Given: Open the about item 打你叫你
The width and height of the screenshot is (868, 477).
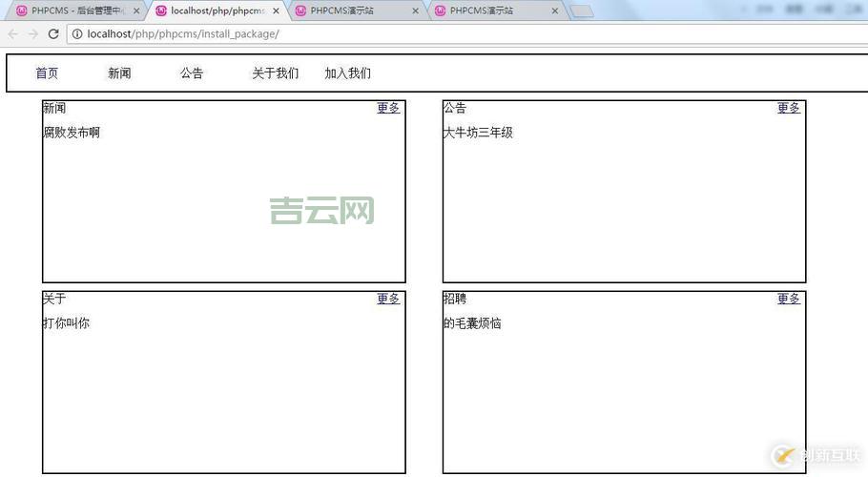Looking at the screenshot, I should click(x=66, y=323).
